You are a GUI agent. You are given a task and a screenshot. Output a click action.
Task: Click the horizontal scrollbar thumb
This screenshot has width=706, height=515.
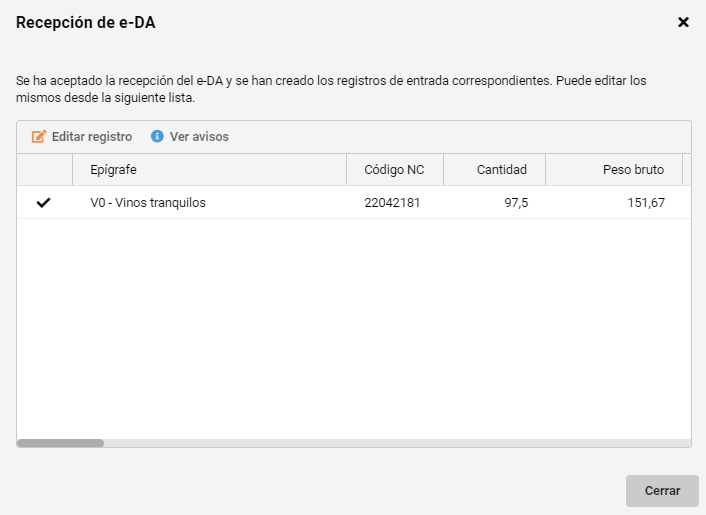point(60,443)
